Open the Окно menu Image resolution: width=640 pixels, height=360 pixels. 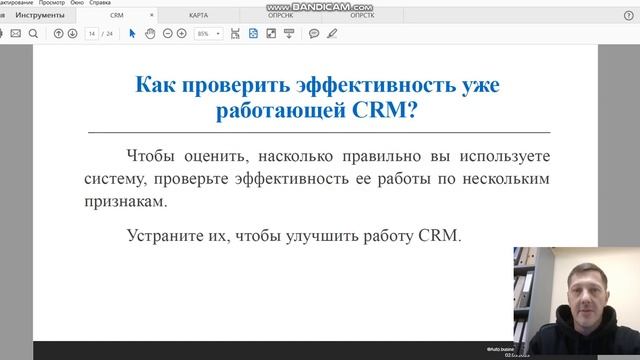[77, 2]
